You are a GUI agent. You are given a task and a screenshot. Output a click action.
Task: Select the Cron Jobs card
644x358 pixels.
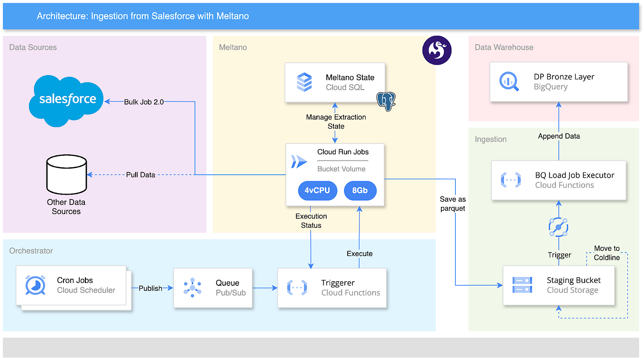point(71,285)
